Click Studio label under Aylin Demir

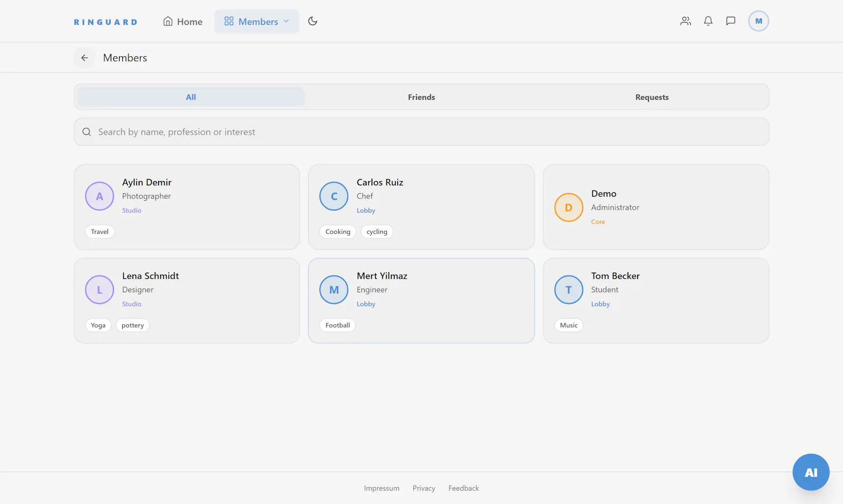tap(132, 211)
